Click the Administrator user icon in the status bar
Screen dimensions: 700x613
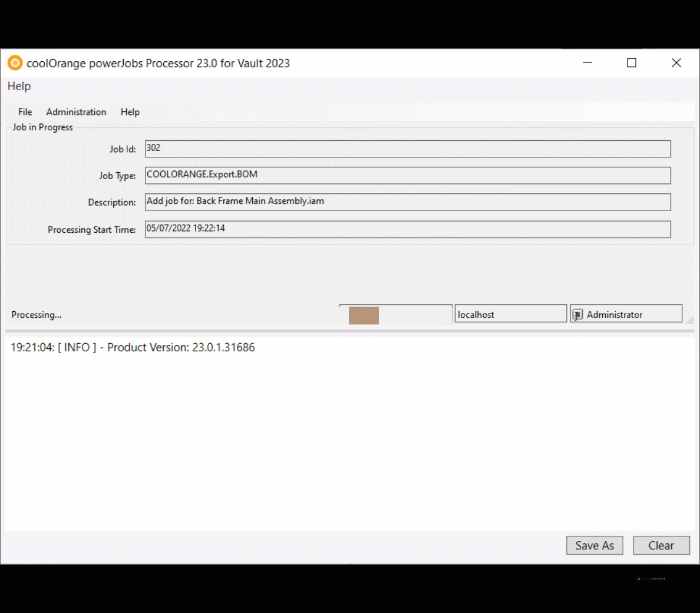coord(578,314)
